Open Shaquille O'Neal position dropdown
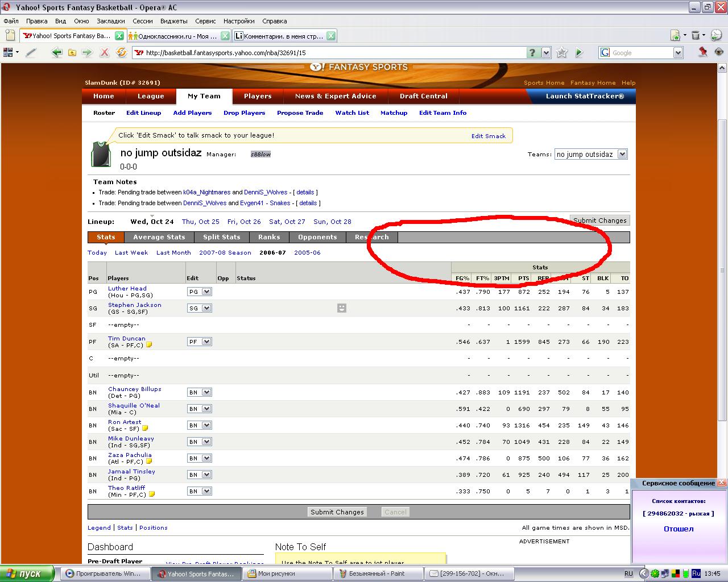 click(x=199, y=409)
